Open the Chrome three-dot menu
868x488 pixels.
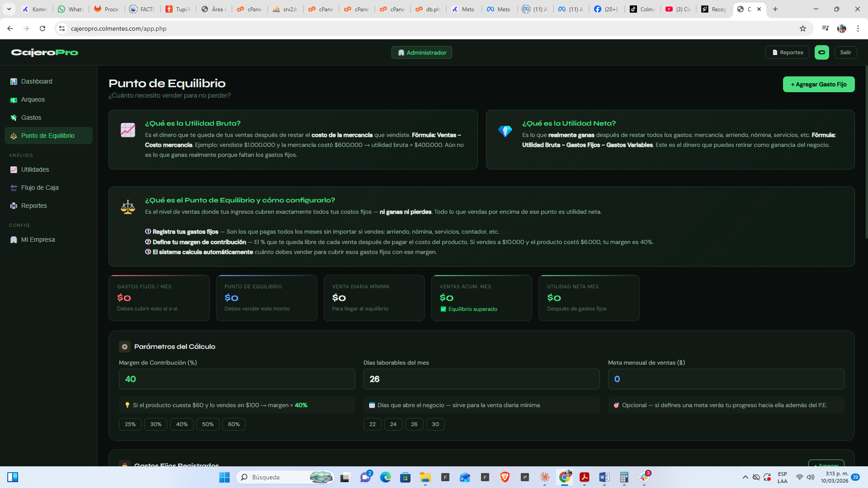(858, 28)
